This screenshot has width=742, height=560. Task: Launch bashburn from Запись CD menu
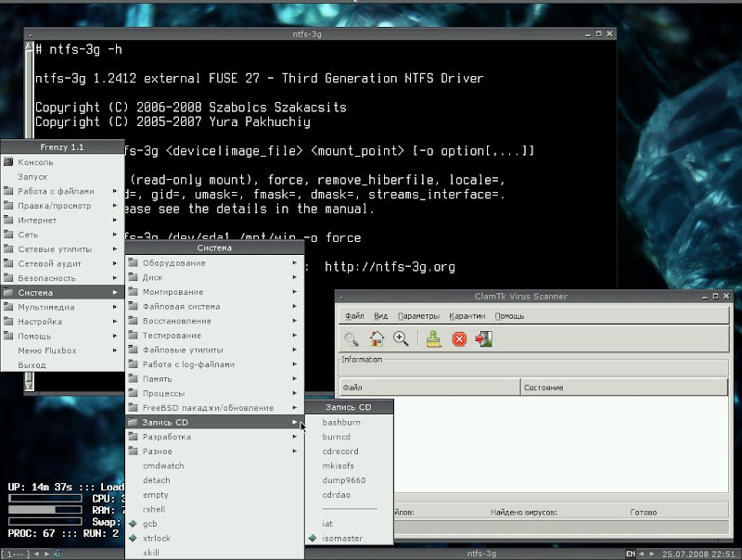pyautogui.click(x=341, y=423)
